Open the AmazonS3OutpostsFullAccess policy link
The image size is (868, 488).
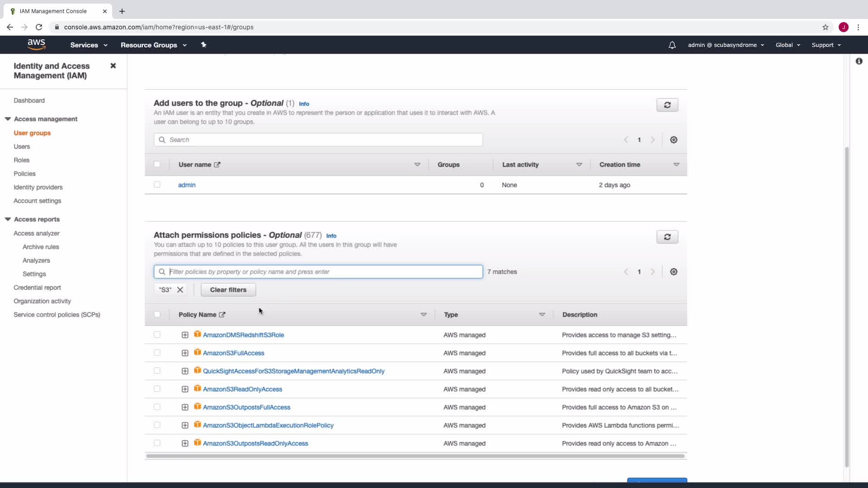pos(246,407)
